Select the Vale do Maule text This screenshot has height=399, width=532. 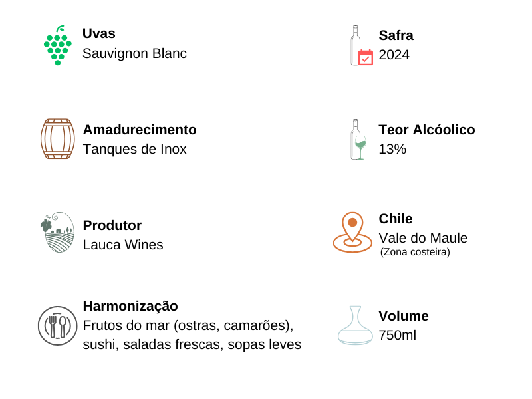point(423,238)
